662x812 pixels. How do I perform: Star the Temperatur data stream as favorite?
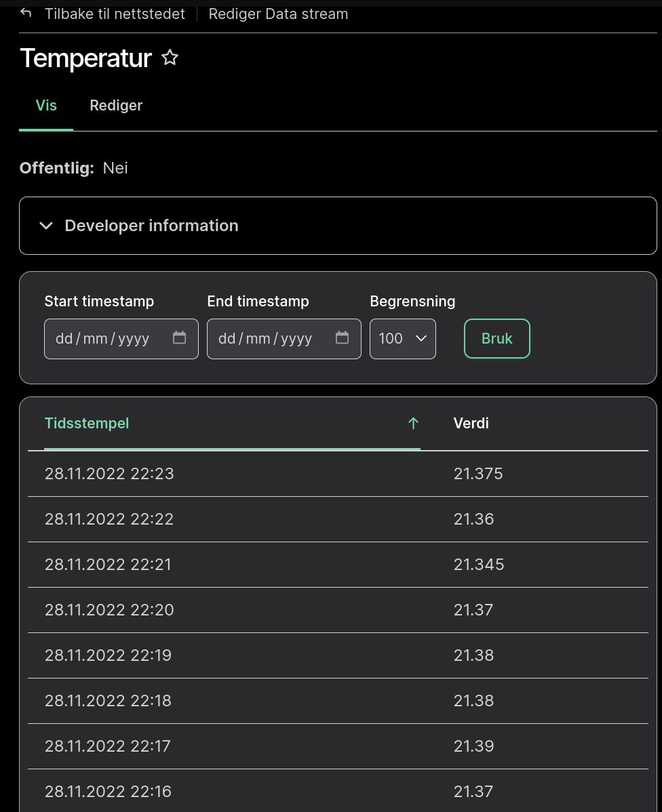(x=170, y=58)
